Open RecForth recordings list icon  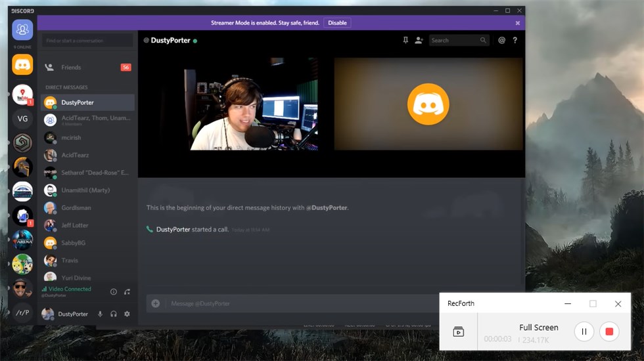tap(459, 331)
